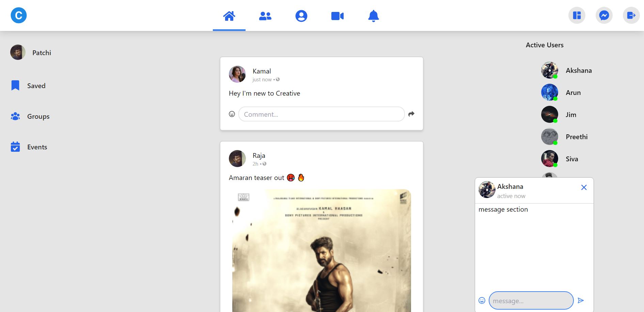Click Kamal's post avatar
644x312 pixels.
[x=237, y=74]
